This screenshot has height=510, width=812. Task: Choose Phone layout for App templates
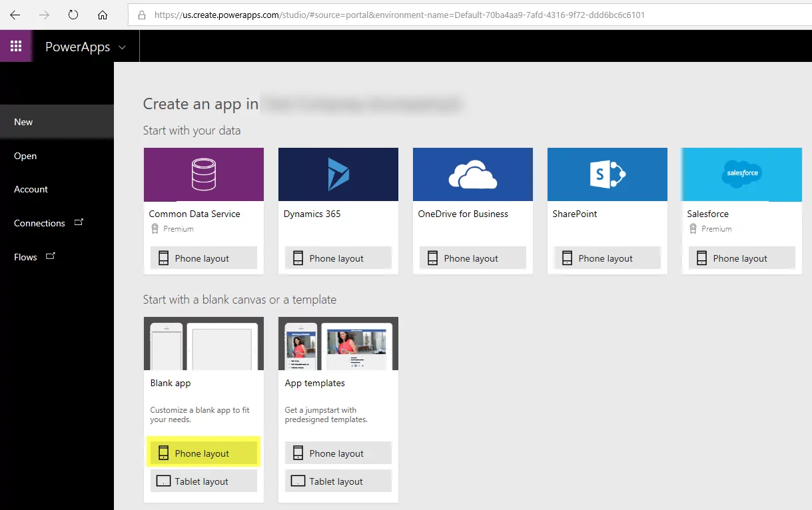[x=338, y=453]
